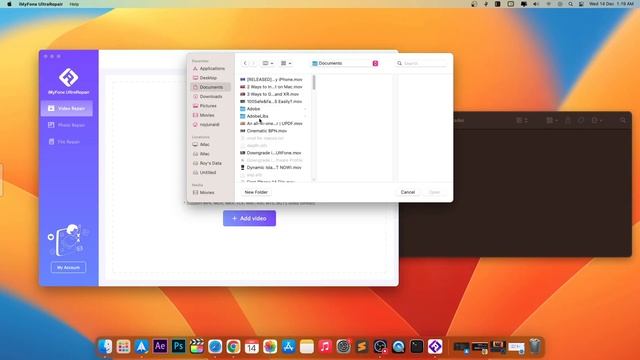The image size is (640, 360).
Task: Click the date and time in menu bar
Action: (x=611, y=4)
